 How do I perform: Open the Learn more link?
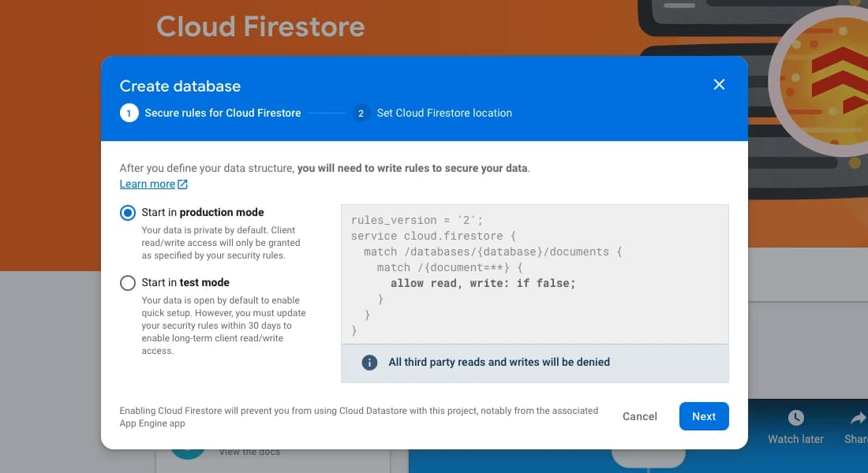148,184
